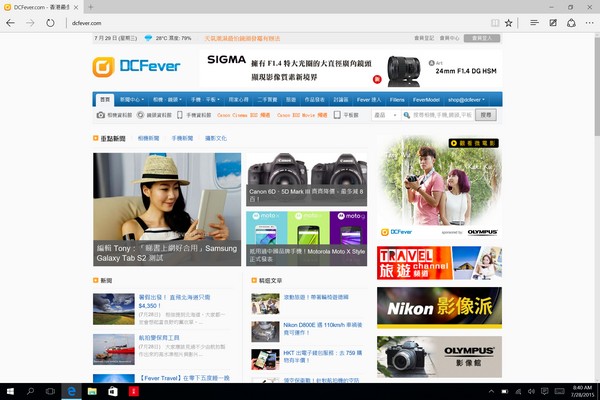Open tablet section via tablet icon
The image size is (600, 400).
tap(337, 115)
